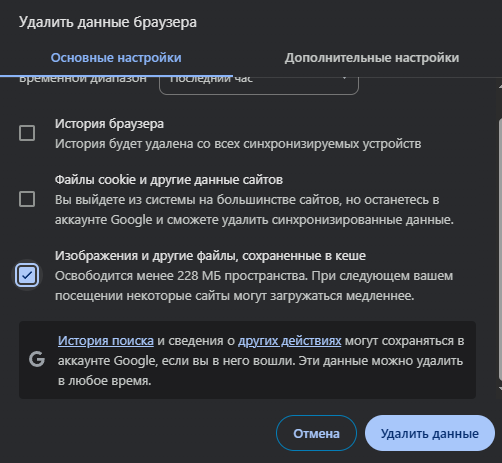Click the checkmark inside the cached images box
Viewport: 502px width, 463px height.
point(27,275)
